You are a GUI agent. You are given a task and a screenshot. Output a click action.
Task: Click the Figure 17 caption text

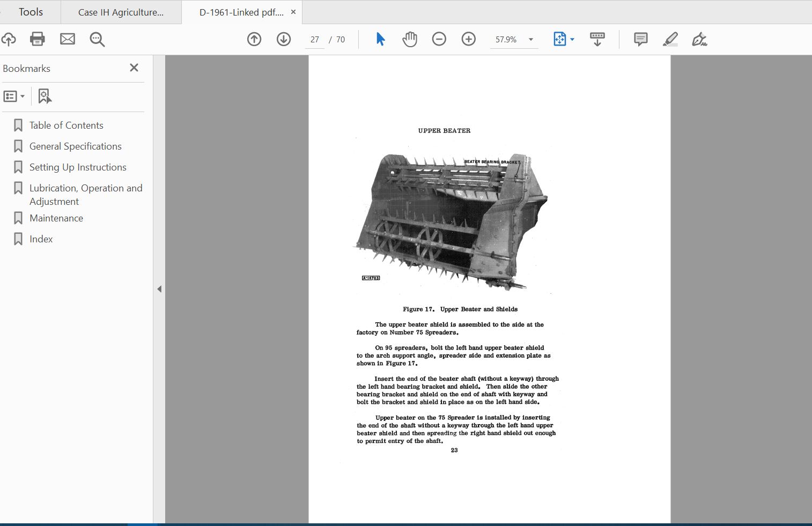tap(460, 309)
